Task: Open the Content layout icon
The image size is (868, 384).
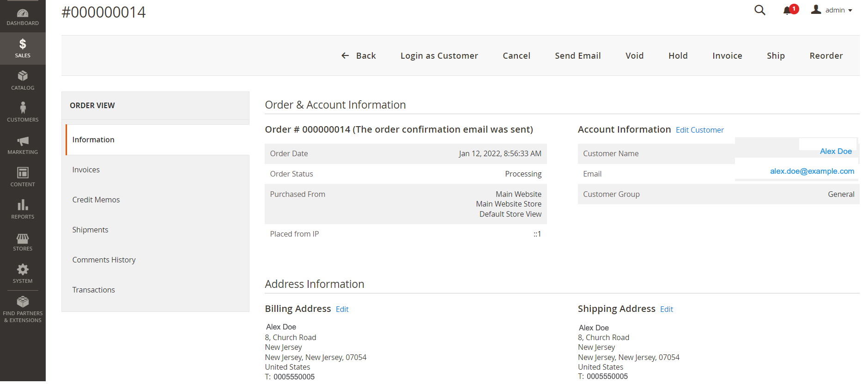Action: point(23,173)
